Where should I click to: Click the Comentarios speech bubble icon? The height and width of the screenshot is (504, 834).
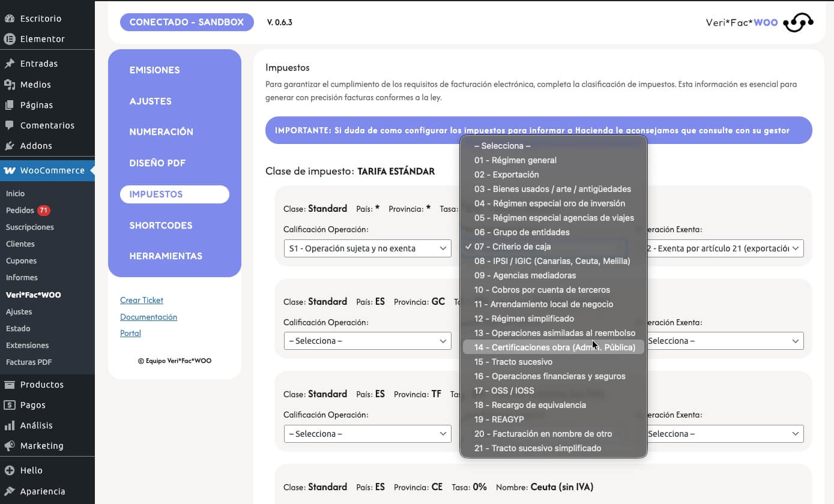(x=10, y=125)
